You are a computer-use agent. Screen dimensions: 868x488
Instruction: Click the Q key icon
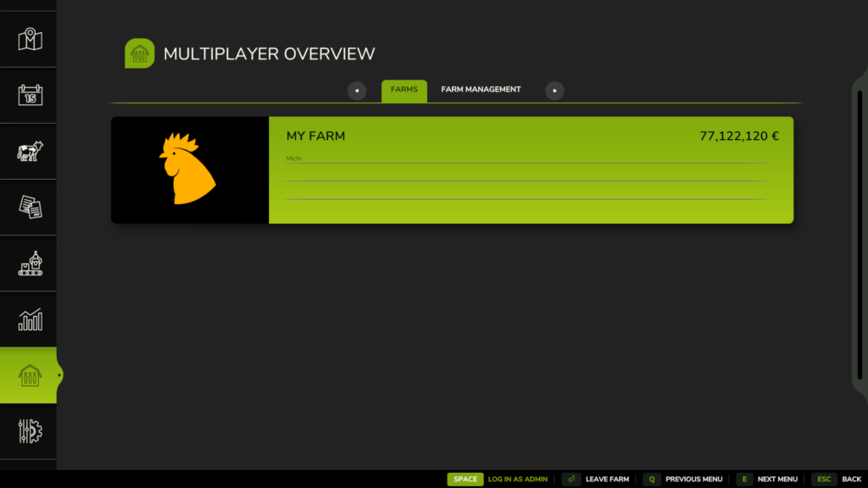652,480
